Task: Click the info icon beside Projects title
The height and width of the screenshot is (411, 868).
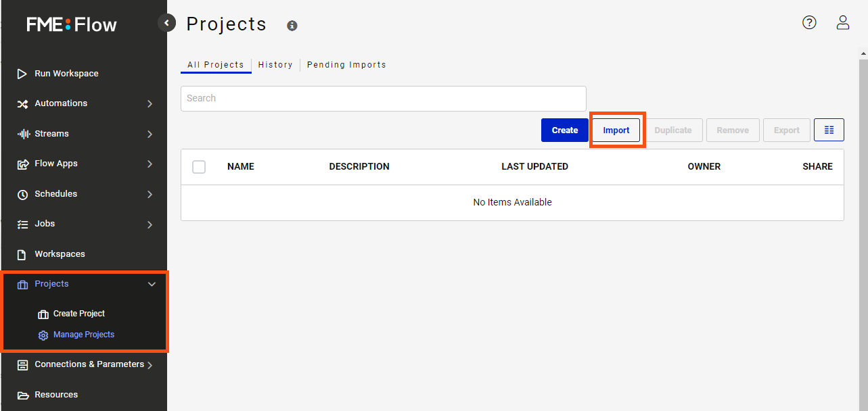Action: point(292,26)
